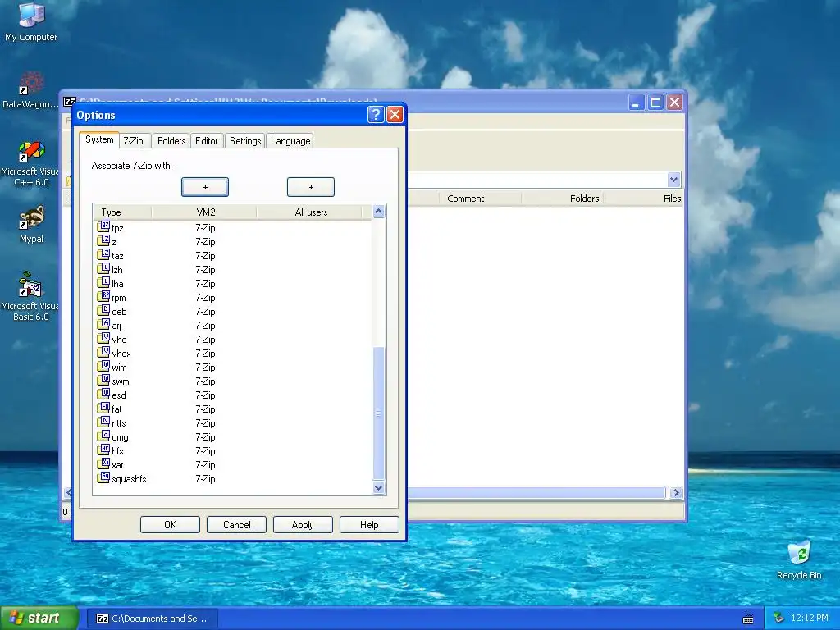The width and height of the screenshot is (840, 630).
Task: Open Microsoft Visual C++ 6.0 icon
Action: pos(30,163)
